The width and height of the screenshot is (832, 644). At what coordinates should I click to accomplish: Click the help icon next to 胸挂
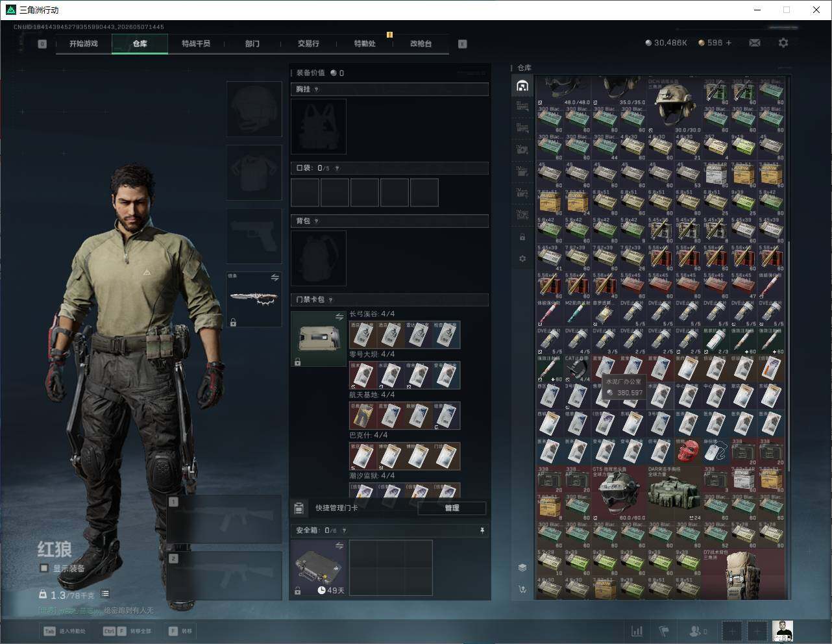tap(317, 90)
